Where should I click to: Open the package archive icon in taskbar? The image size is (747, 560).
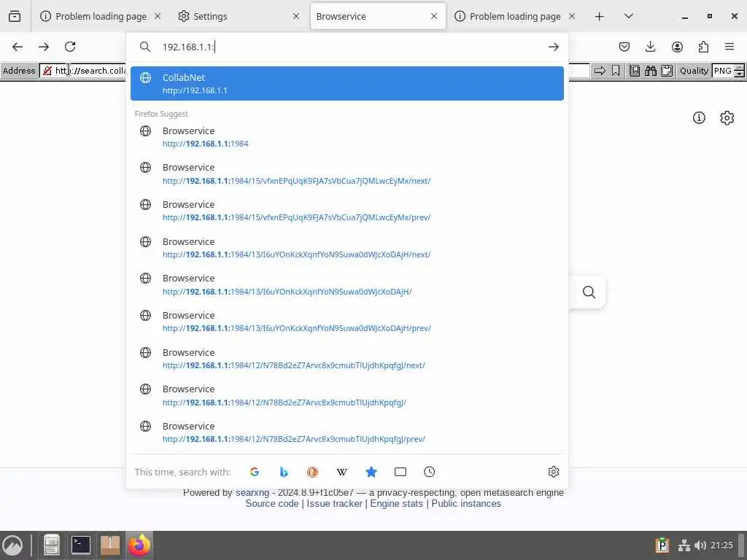110,545
